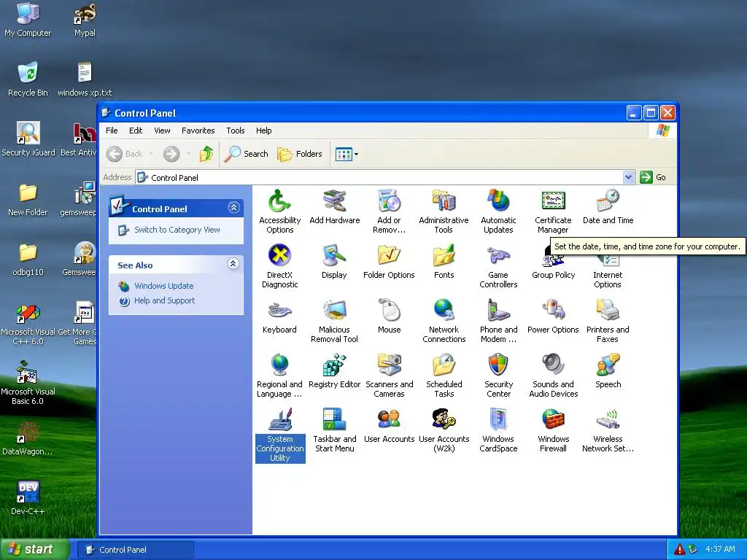Open the View menu
This screenshot has height=560, width=747.
(x=162, y=131)
